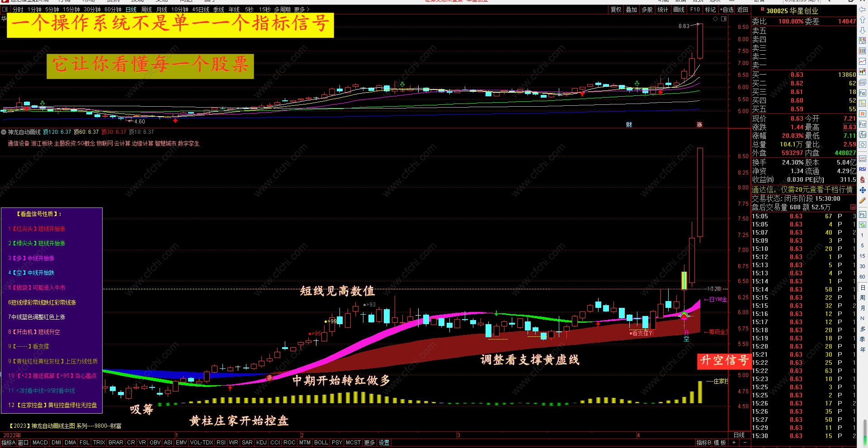
Task: Click the 叠加 toolbar button
Action: [x=632, y=9]
